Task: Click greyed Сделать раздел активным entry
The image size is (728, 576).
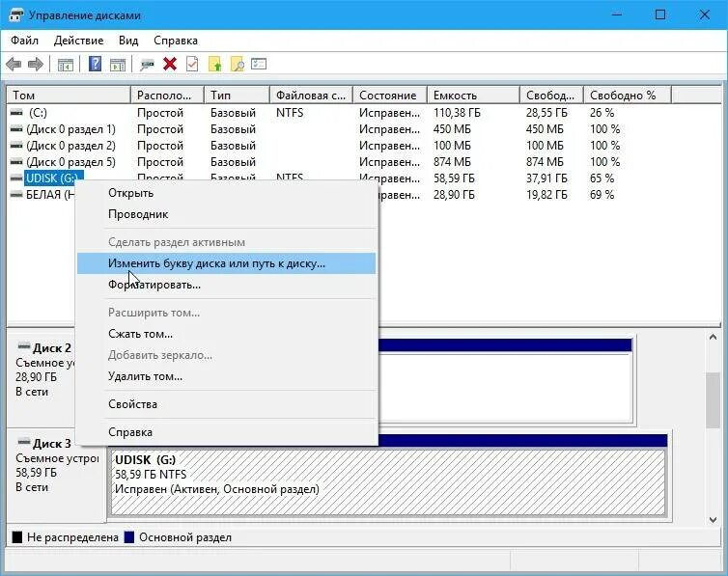Action: (227, 242)
